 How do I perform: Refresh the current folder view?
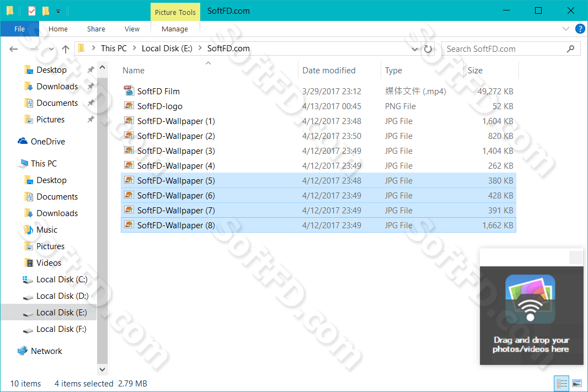click(x=428, y=49)
